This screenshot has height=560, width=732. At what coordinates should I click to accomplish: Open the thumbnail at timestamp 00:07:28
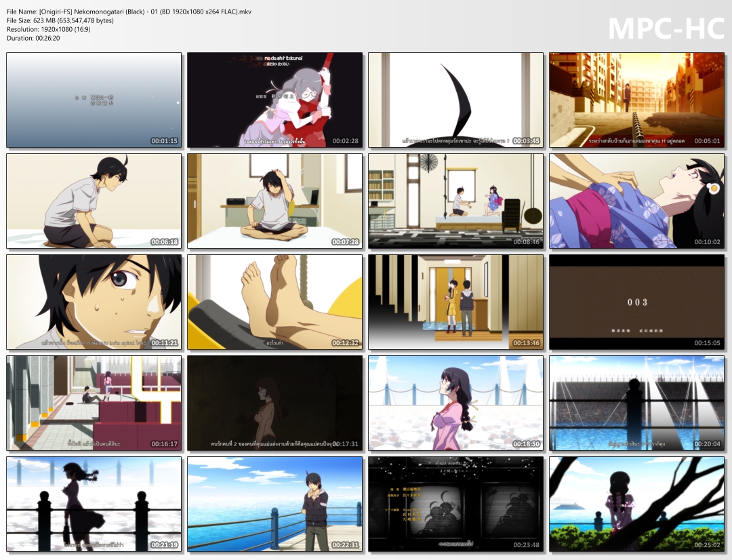click(275, 201)
